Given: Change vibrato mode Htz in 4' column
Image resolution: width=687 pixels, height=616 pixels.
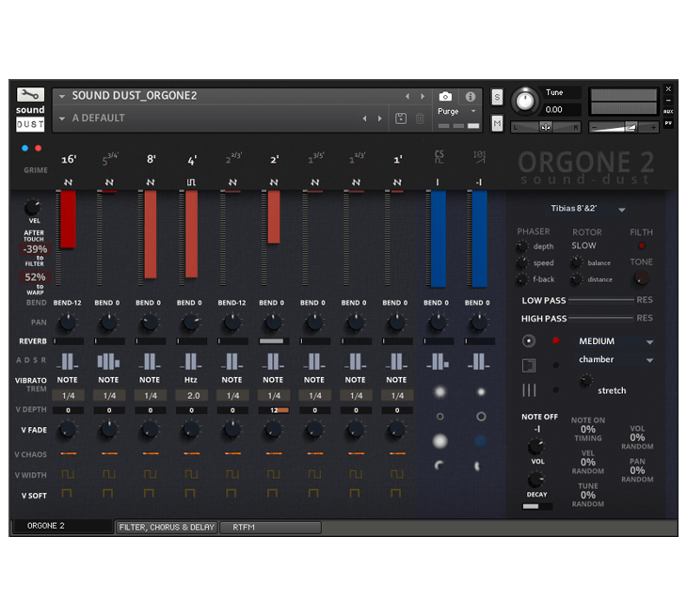Looking at the screenshot, I should (x=191, y=380).
